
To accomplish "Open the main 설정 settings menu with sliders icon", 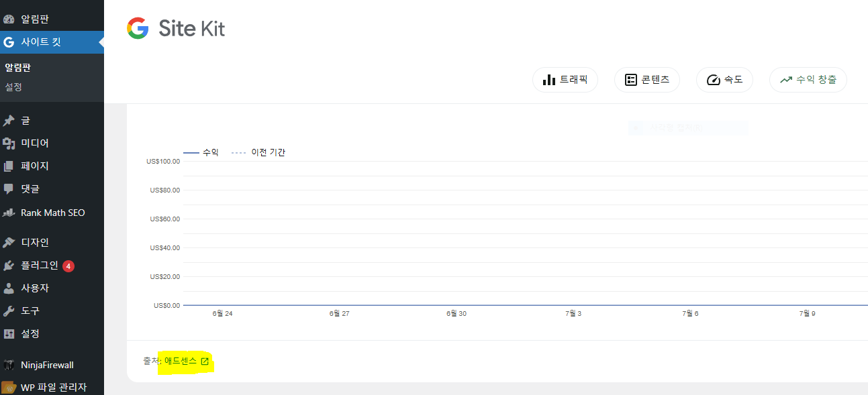I will [x=52, y=333].
